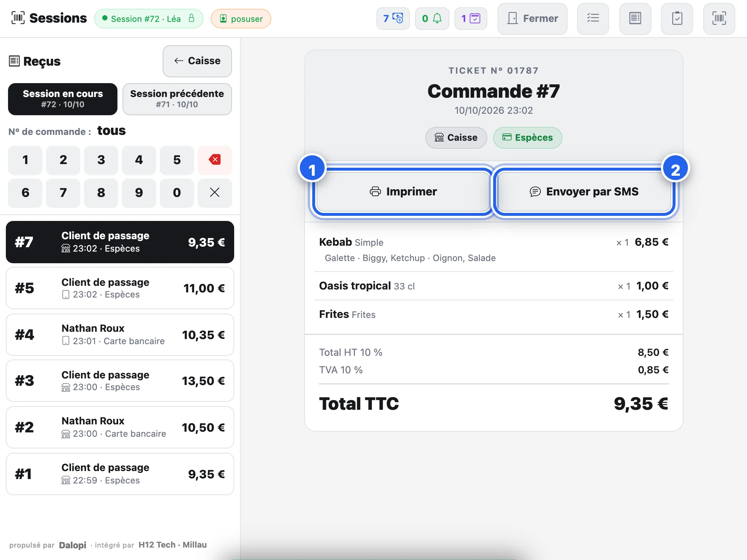This screenshot has height=560, width=747.
Task: Open receipt #2 Nathan Roux 10,50 €
Action: pos(120,427)
